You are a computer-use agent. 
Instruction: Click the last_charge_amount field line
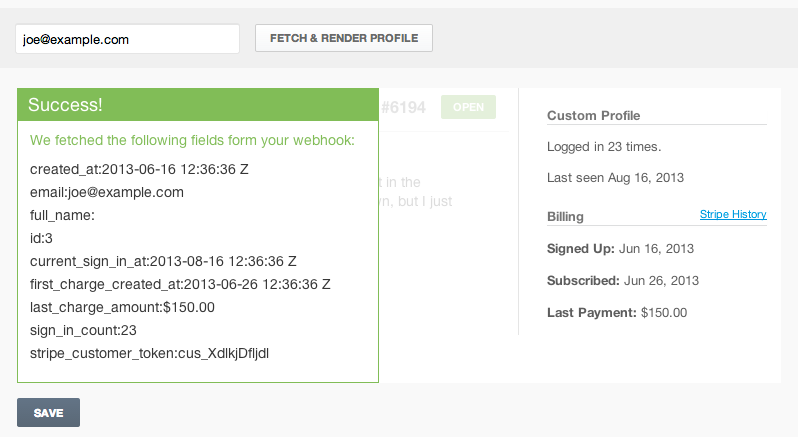coord(122,307)
